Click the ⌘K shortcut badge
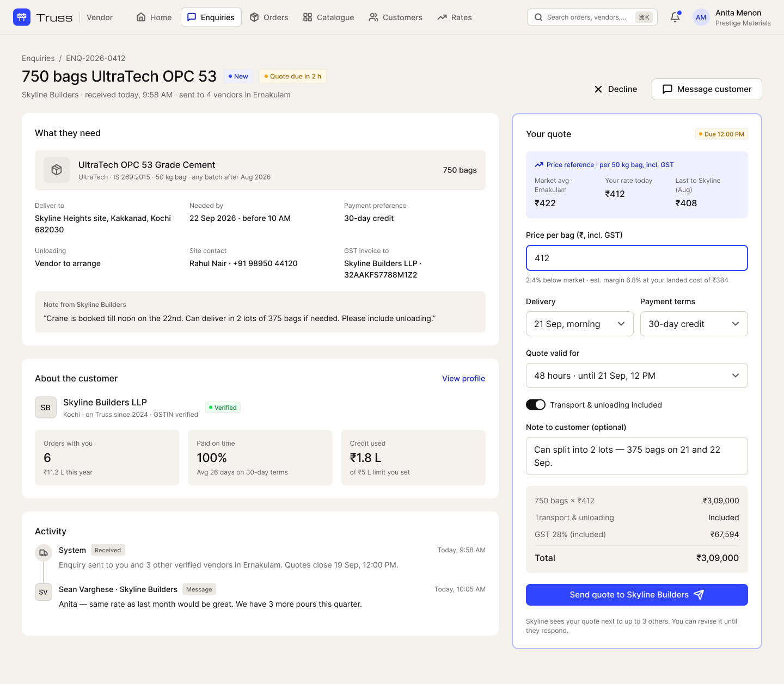This screenshot has width=784, height=684. (x=644, y=17)
